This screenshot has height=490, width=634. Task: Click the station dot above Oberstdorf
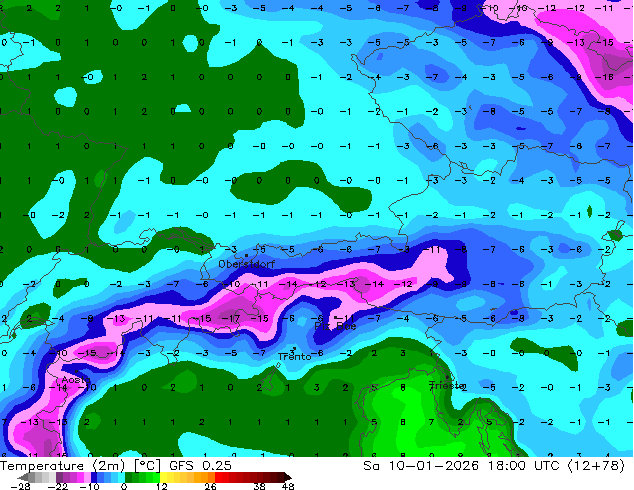click(x=246, y=256)
